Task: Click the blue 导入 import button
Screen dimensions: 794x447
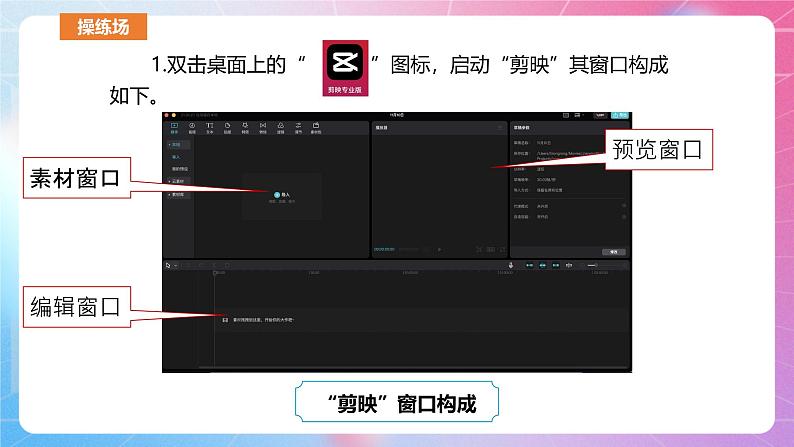Action: point(282,195)
